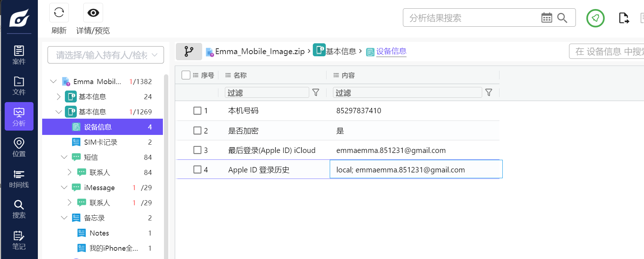Click the 基本信息 breadcrumb link
The height and width of the screenshot is (259, 644).
[341, 52]
